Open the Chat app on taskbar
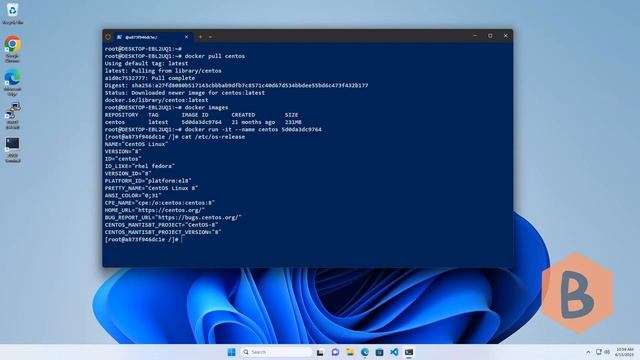Viewport: 640px width, 360px height. point(335,352)
